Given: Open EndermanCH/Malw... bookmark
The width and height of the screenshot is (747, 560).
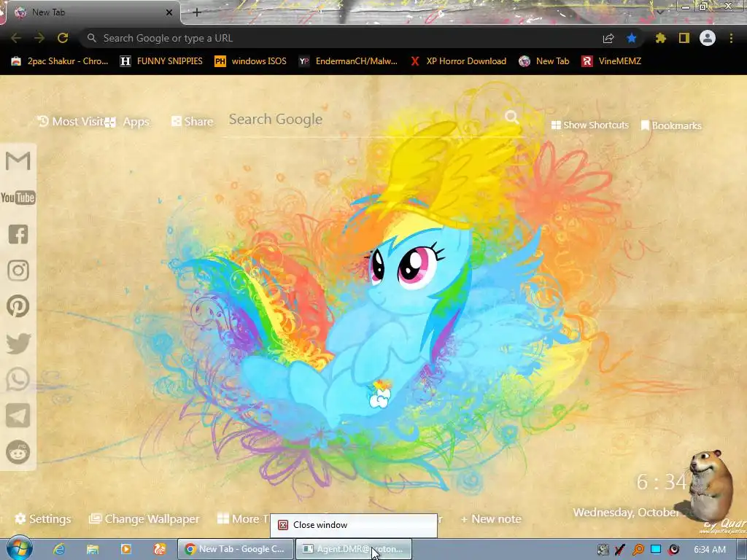Looking at the screenshot, I should tap(348, 61).
